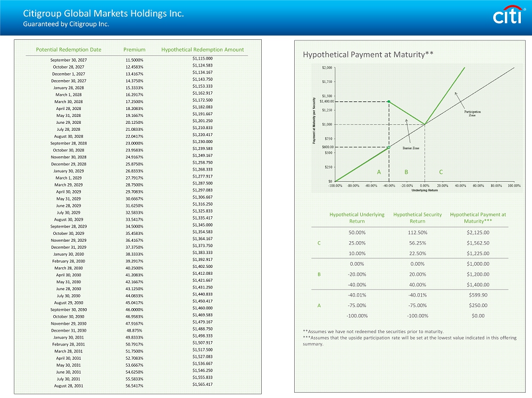Click the payment '$1,000.00'

(478, 264)
